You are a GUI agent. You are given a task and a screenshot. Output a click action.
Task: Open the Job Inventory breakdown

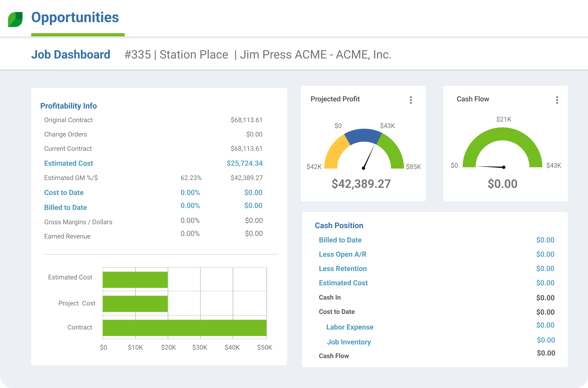pyautogui.click(x=349, y=342)
